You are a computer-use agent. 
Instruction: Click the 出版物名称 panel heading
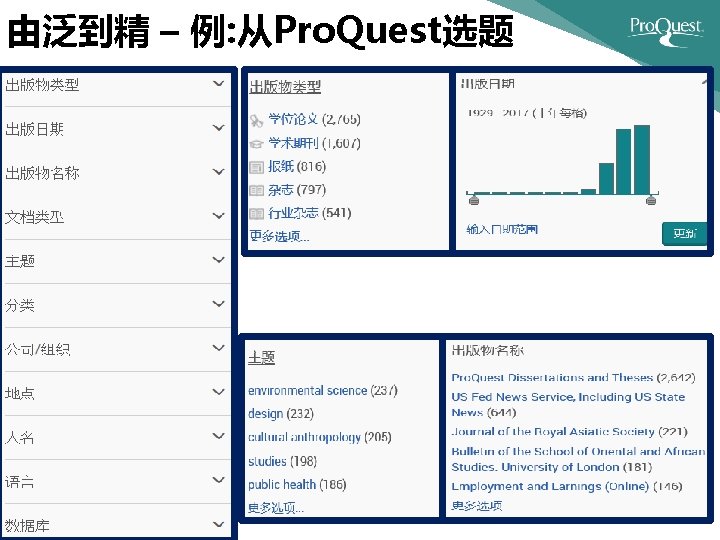point(487,350)
